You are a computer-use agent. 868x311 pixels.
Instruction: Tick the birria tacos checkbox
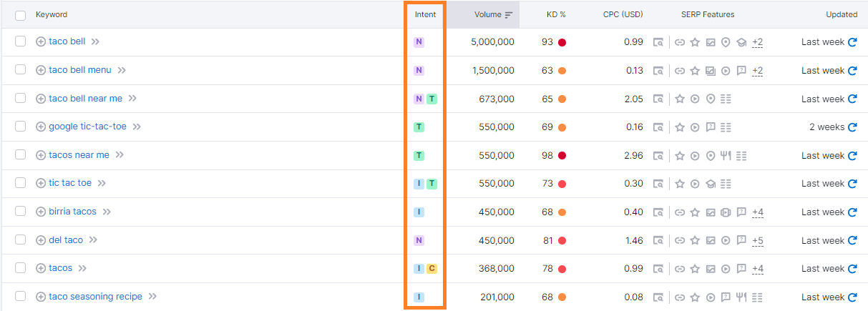point(20,212)
